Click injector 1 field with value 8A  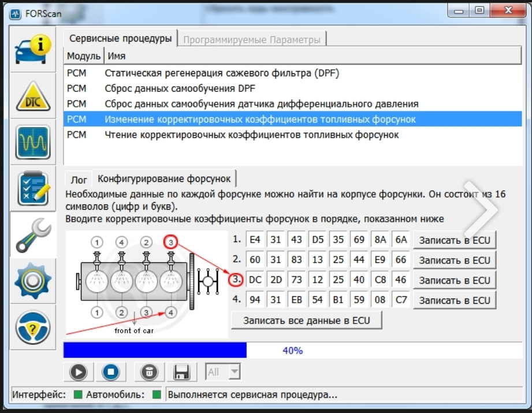[380, 240]
